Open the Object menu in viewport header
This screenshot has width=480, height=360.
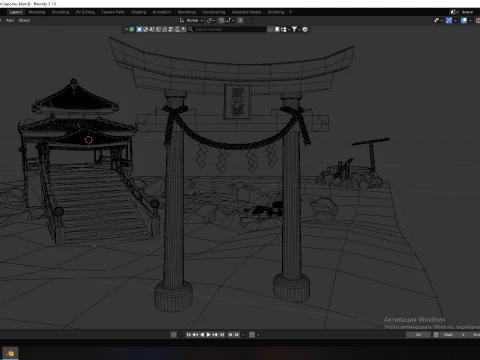pos(24,20)
